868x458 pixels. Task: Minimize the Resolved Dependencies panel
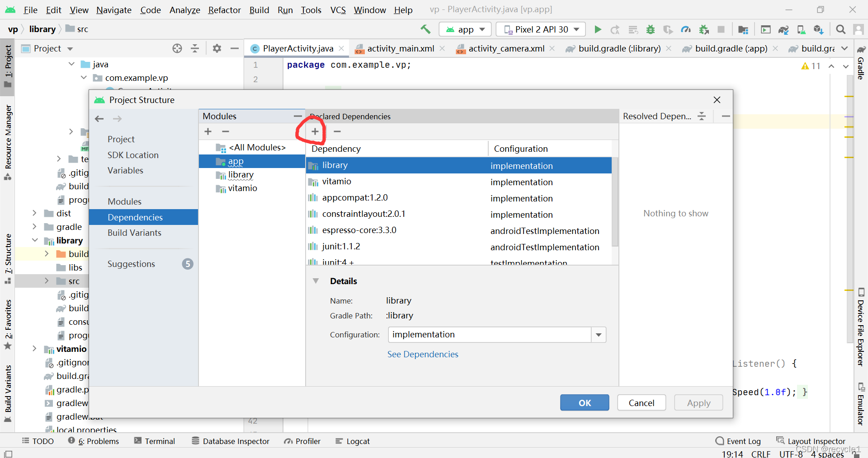(726, 116)
